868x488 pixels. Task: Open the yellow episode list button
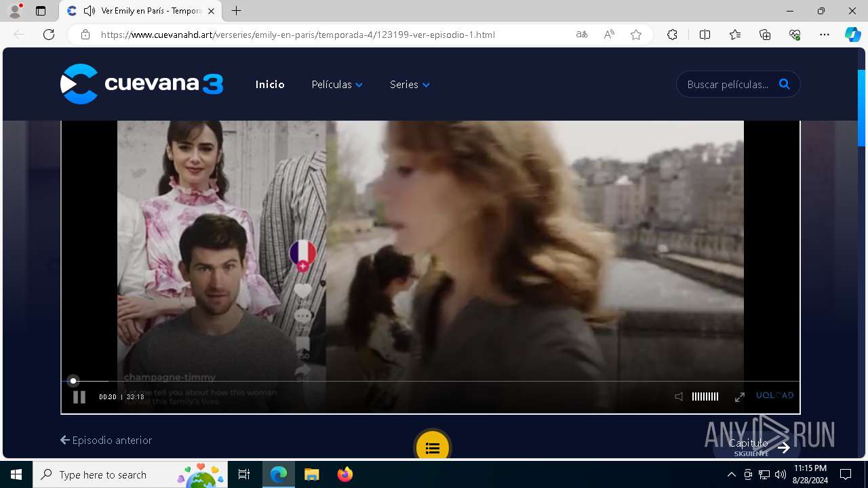pos(433,447)
